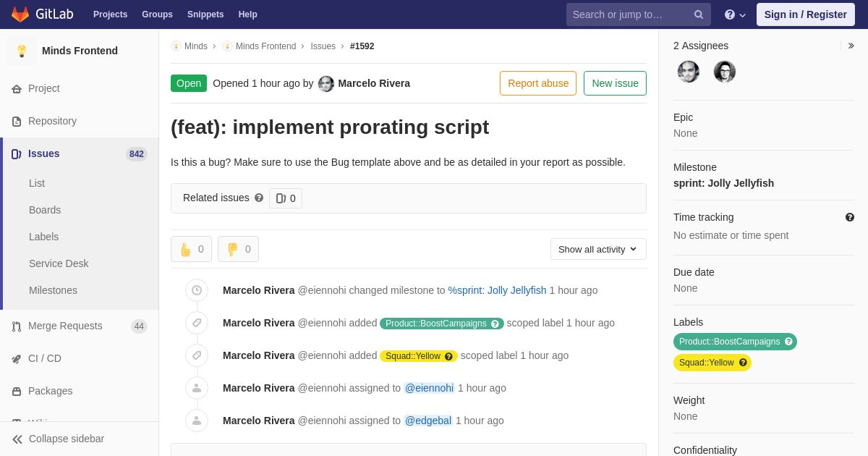Collapse the right sidebar with the double chevron

(x=851, y=46)
